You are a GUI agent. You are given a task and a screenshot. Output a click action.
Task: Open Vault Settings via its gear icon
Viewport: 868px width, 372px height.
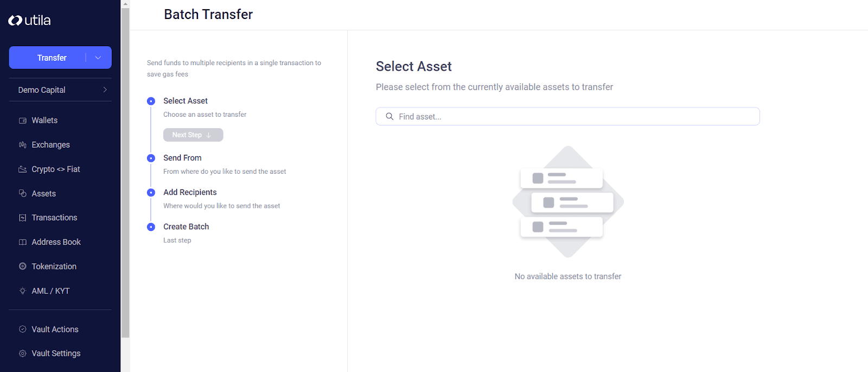22,353
